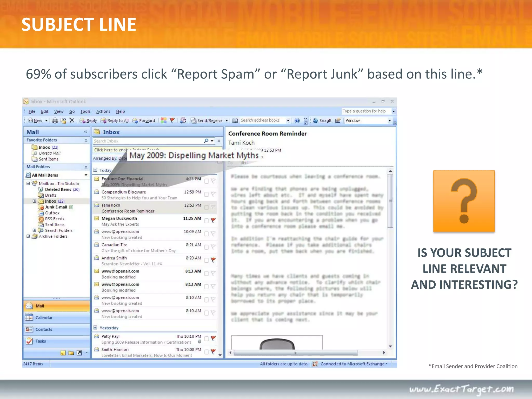
Task: Flag the Compendium Blogware message
Action: 213,194
